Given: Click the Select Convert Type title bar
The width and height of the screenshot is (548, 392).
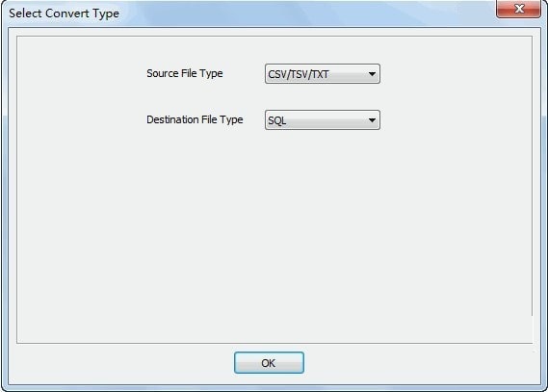Looking at the screenshot, I should pyautogui.click(x=245, y=13).
